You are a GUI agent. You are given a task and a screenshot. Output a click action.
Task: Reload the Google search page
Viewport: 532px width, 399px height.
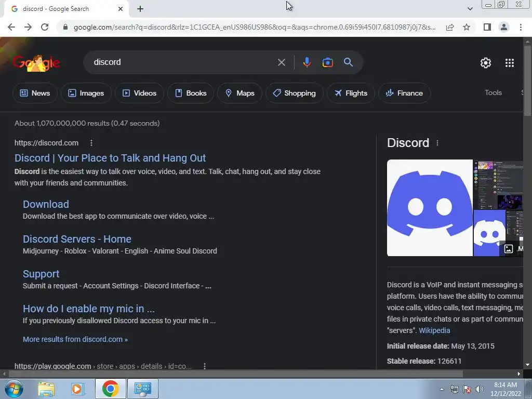(x=45, y=27)
